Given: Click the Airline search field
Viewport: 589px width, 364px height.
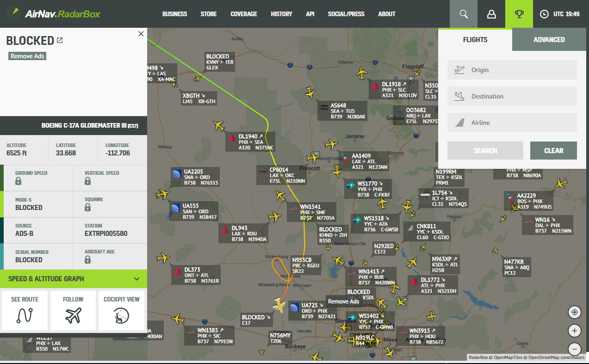Looking at the screenshot, I should click(x=512, y=123).
